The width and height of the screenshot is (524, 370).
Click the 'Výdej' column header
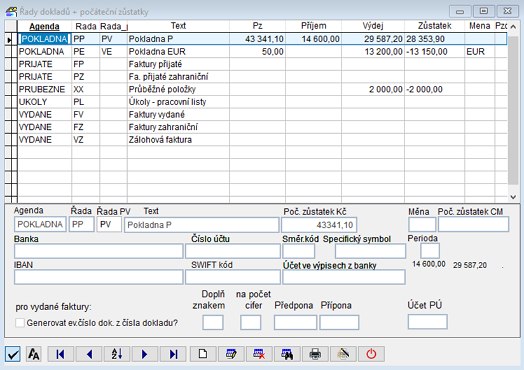[x=373, y=26]
